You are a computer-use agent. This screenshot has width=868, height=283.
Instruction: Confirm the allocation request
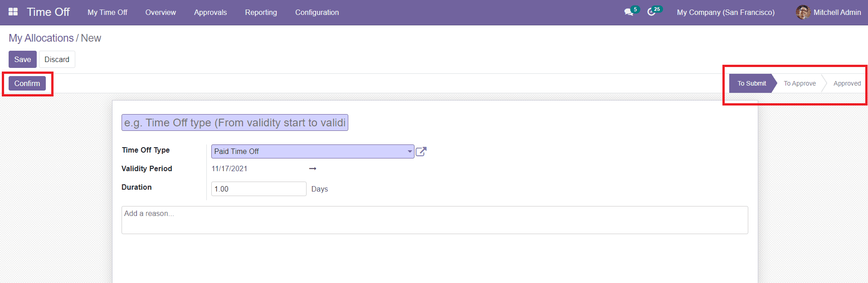[x=27, y=83]
